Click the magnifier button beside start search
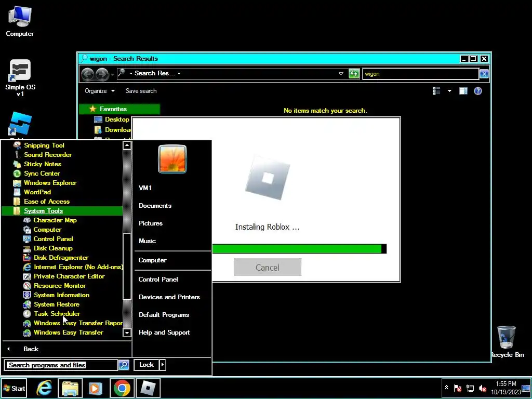 (124, 365)
